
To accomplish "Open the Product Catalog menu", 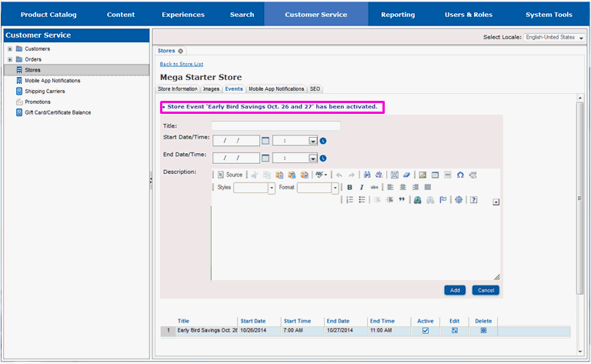I will coord(48,15).
